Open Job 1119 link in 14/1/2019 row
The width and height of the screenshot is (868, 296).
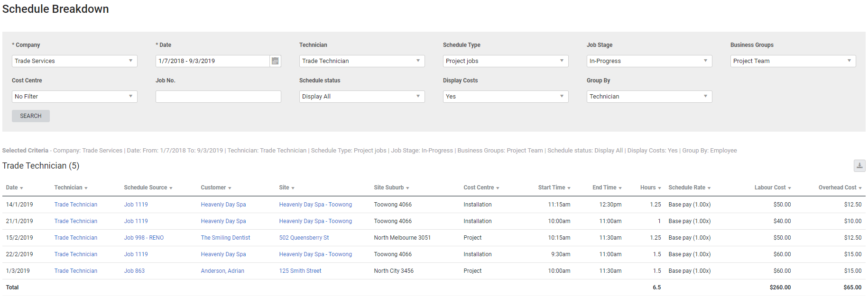click(136, 205)
